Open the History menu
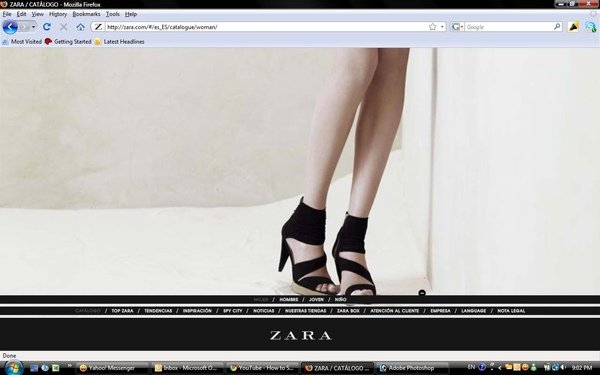This screenshot has width=600, height=375. pyautogui.click(x=58, y=14)
